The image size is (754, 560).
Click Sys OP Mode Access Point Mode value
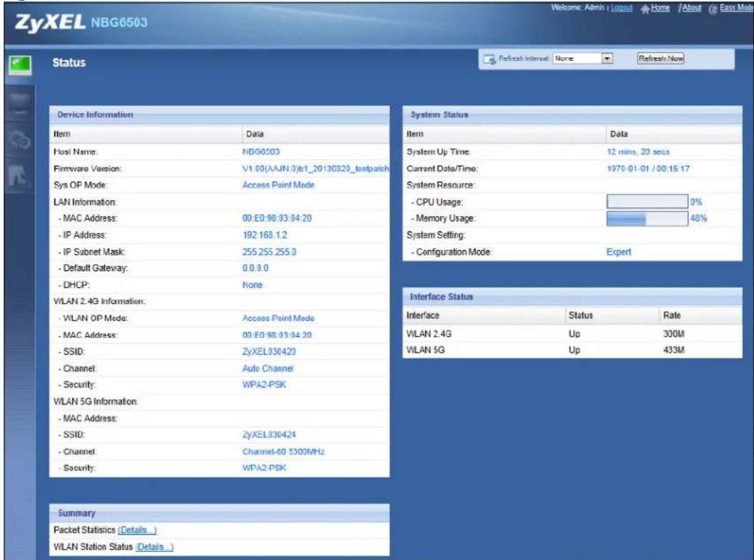(279, 185)
